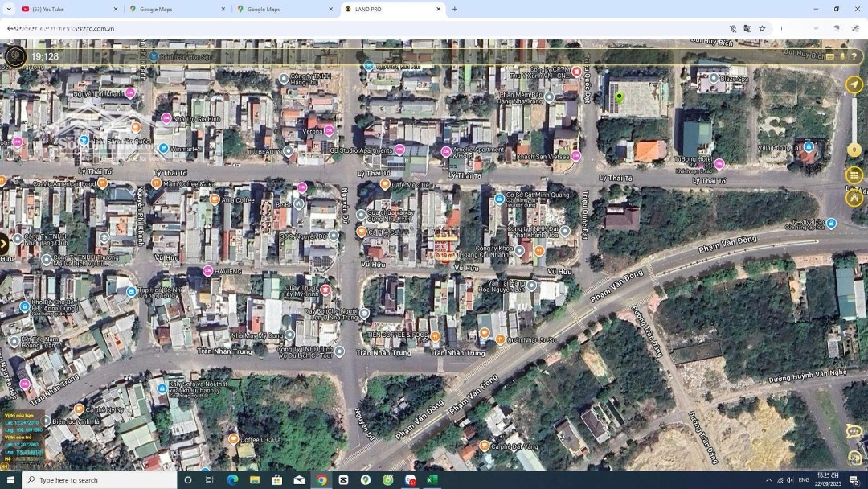
Task: Show hidden system tray icons
Action: pyautogui.click(x=768, y=480)
